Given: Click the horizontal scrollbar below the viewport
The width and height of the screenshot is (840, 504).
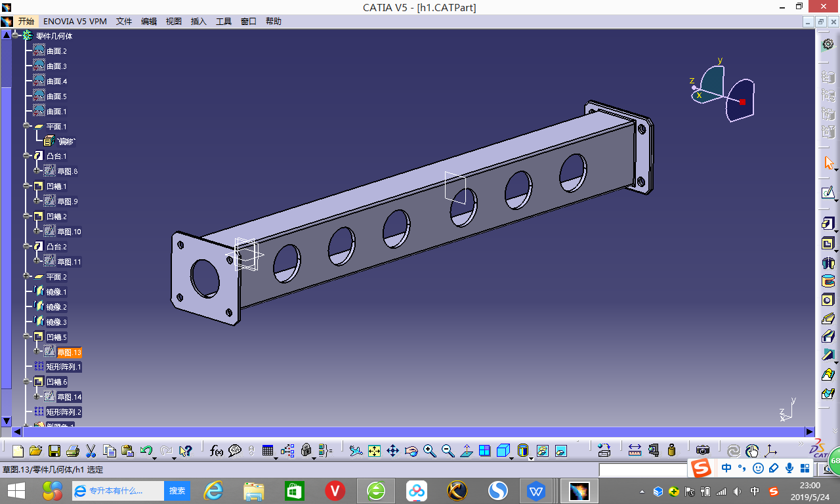Looking at the screenshot, I should click(x=407, y=432).
